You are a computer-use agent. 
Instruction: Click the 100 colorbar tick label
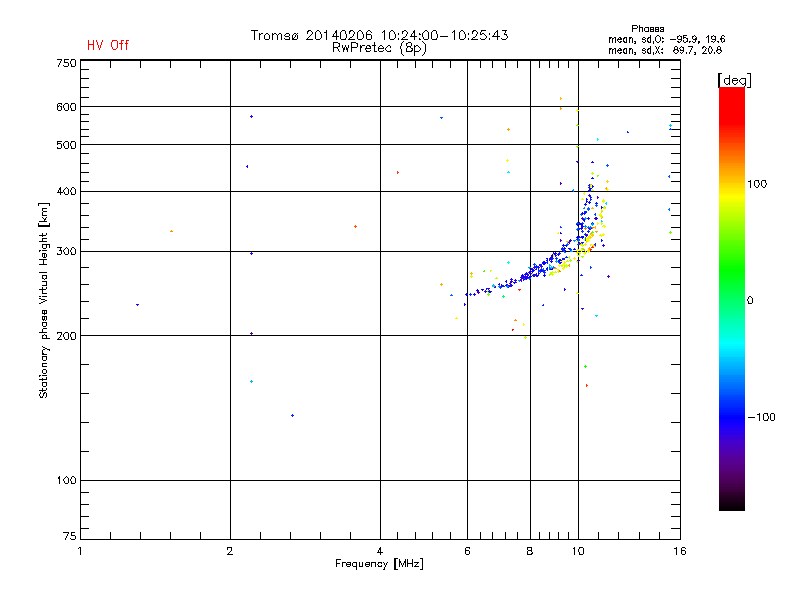pos(757,184)
